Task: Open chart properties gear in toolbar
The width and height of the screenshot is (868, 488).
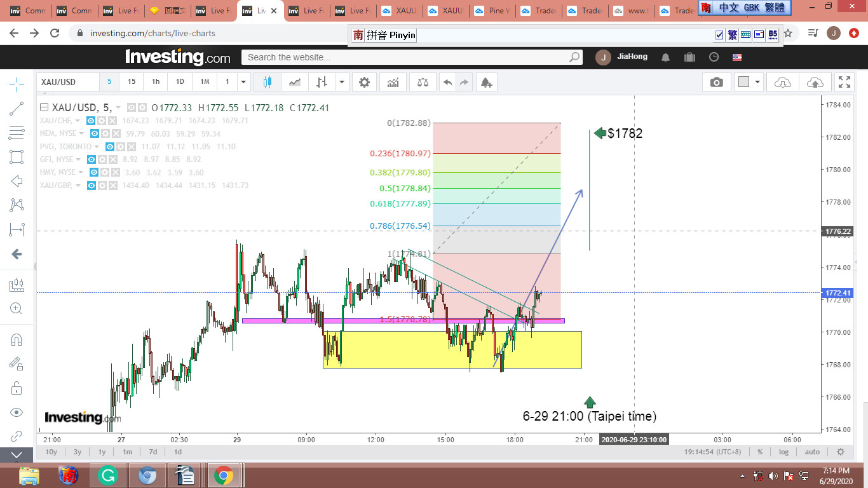Action: pyautogui.click(x=364, y=82)
